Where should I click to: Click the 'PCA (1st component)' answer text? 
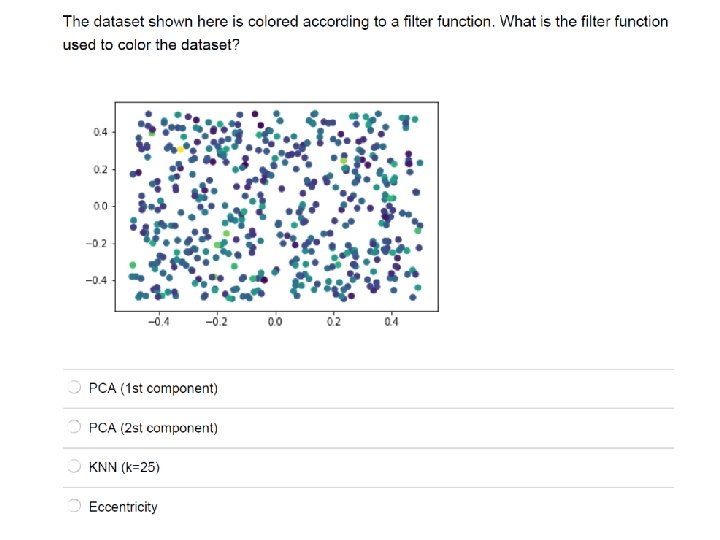[x=153, y=388]
